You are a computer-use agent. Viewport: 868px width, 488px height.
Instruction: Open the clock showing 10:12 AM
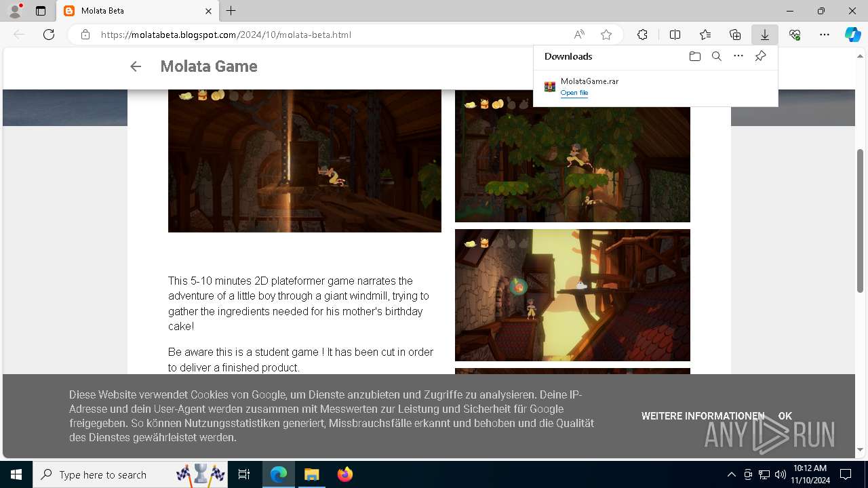point(810,474)
